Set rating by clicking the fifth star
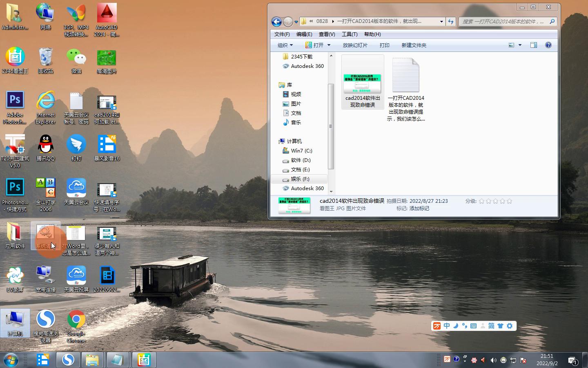This screenshot has width=588, height=368. [509, 201]
